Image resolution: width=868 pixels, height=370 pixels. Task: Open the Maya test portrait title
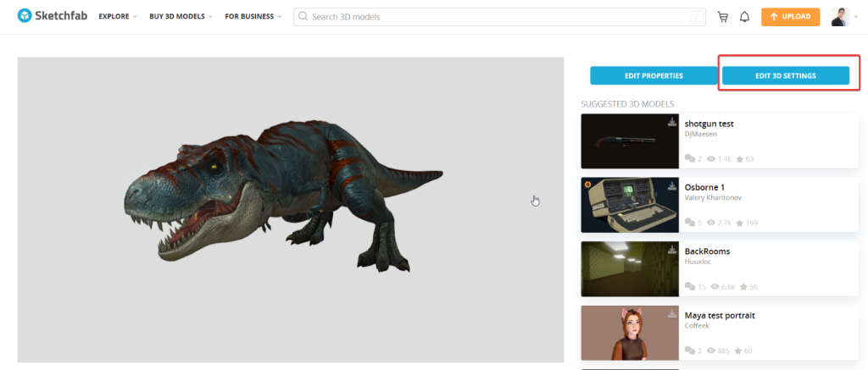pyautogui.click(x=721, y=315)
